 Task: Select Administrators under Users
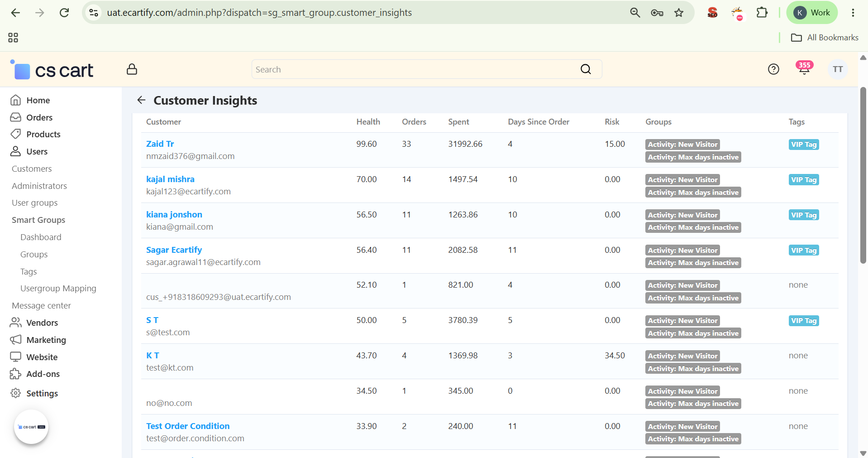click(x=39, y=186)
